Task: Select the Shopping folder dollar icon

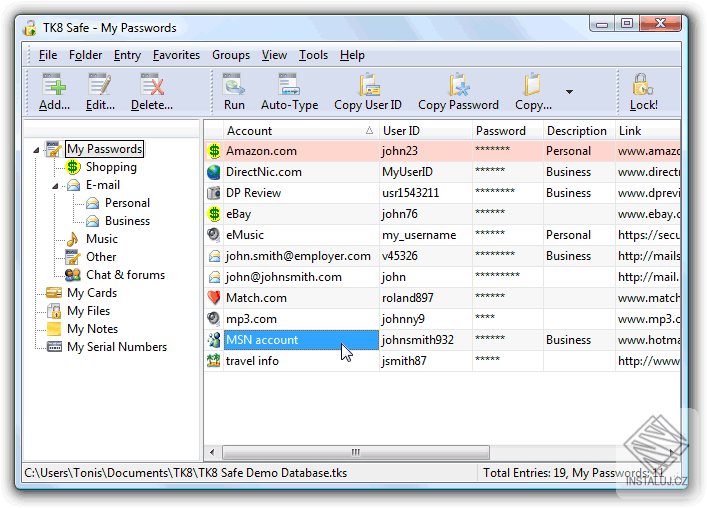Action: [x=73, y=167]
